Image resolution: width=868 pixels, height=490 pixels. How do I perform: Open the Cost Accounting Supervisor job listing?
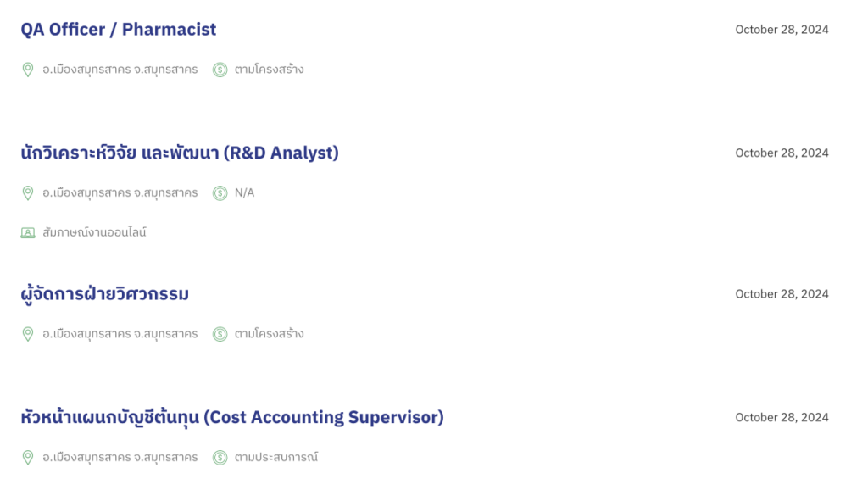pos(232,418)
